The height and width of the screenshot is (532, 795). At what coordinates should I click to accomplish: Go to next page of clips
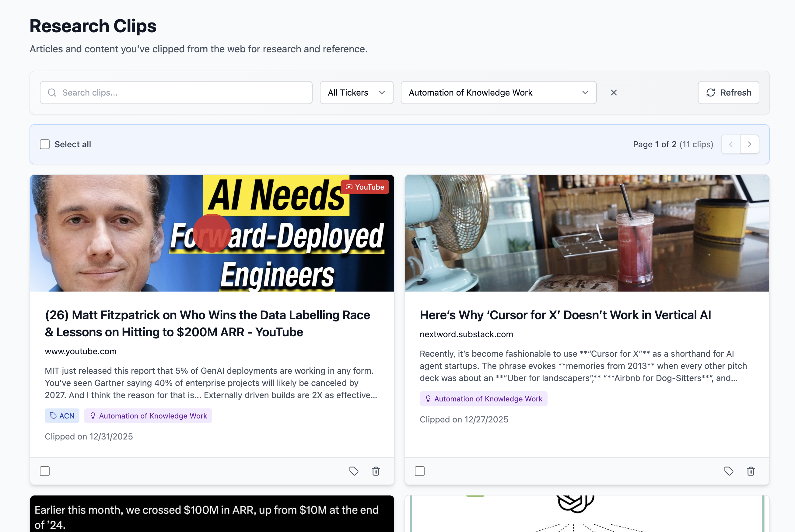pos(749,144)
